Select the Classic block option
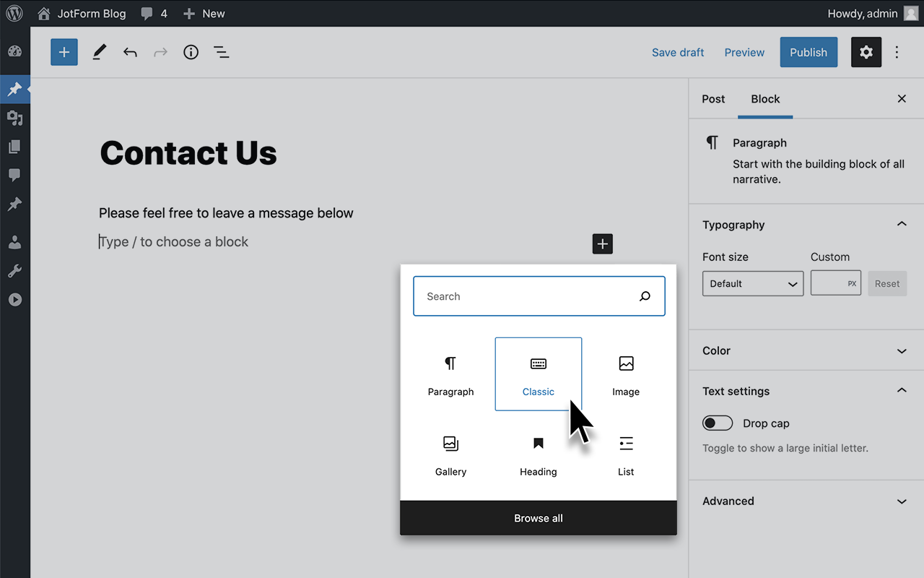The height and width of the screenshot is (578, 924). click(x=538, y=374)
